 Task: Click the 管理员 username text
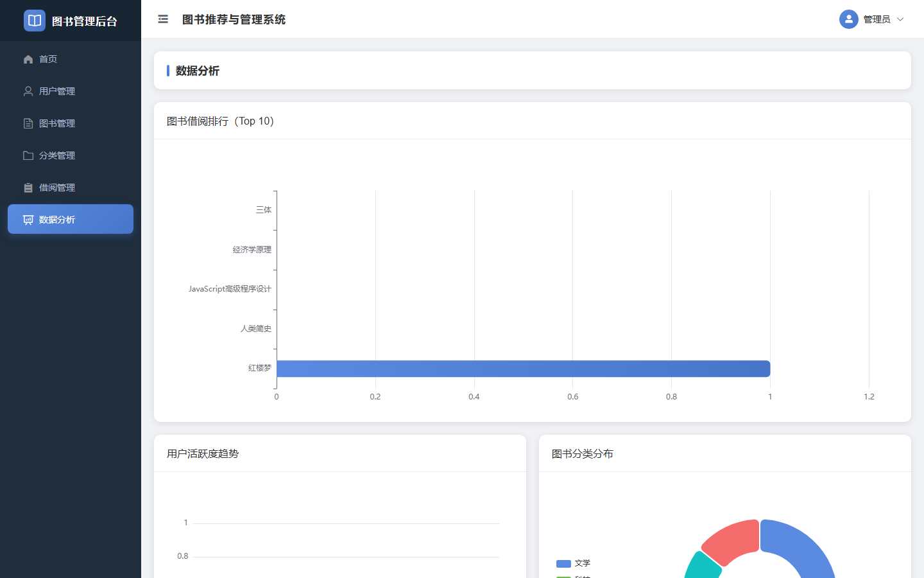877,19
